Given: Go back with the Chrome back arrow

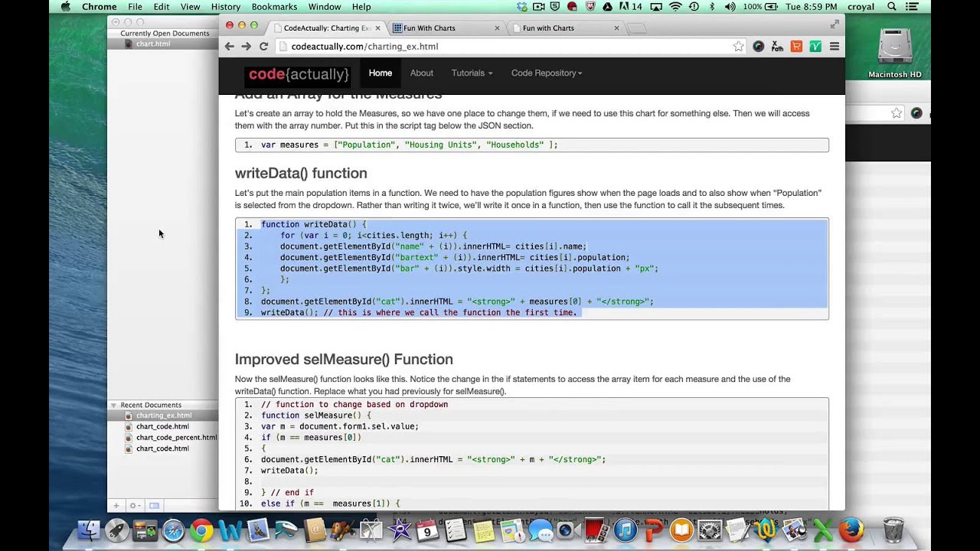Looking at the screenshot, I should click(x=230, y=47).
